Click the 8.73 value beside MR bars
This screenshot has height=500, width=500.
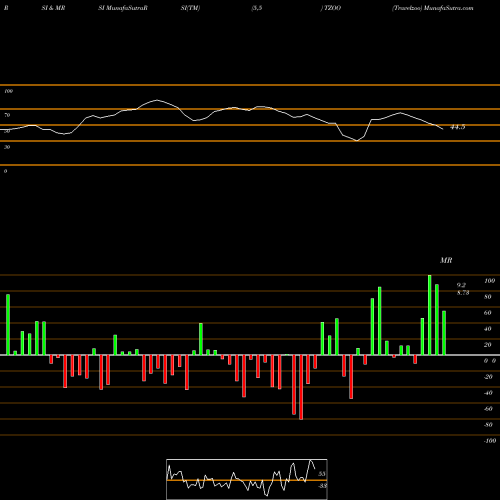(463, 293)
